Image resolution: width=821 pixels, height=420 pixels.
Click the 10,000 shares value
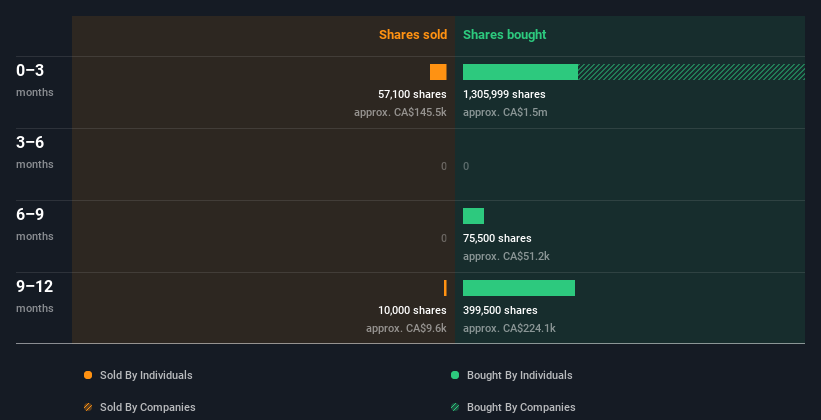coord(412,310)
